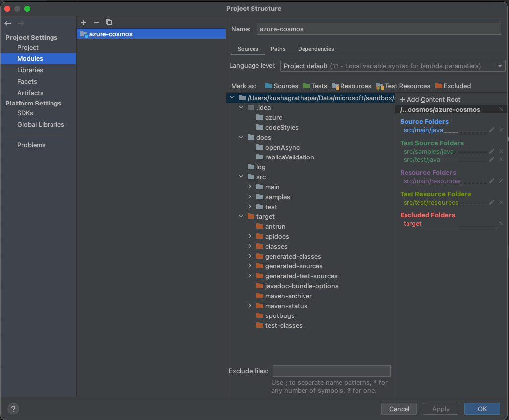
Task: Expand the main folder node
Action: pyautogui.click(x=250, y=187)
